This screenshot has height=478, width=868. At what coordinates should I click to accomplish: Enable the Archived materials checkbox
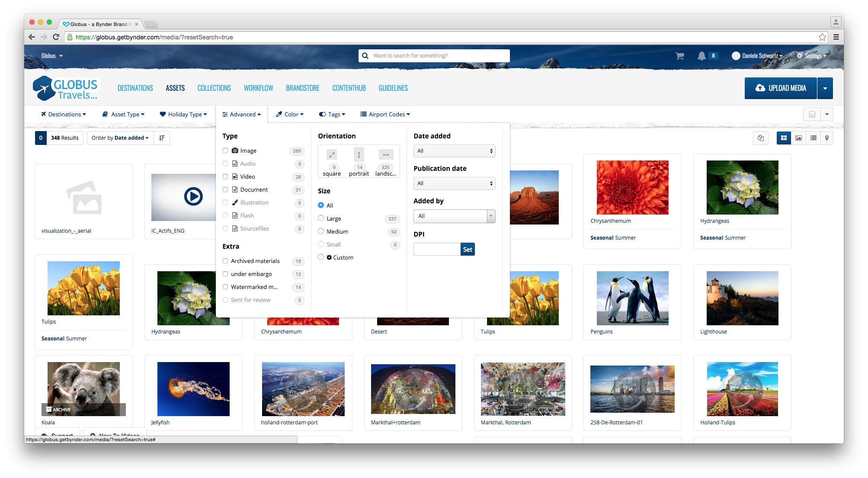(225, 261)
